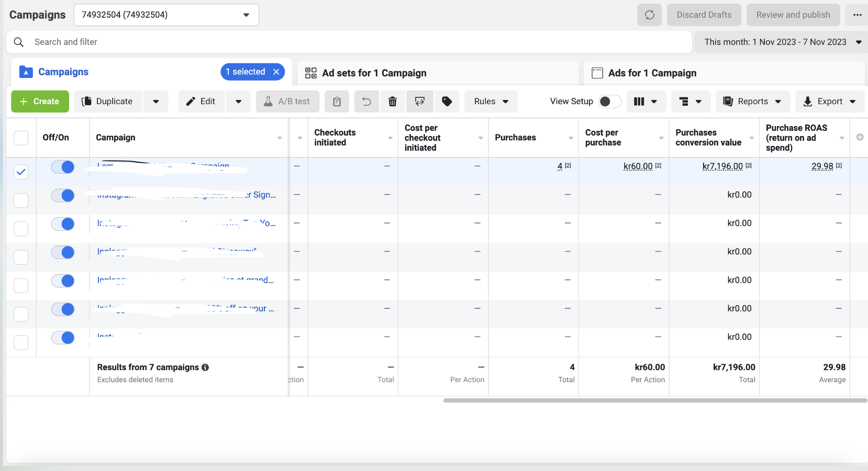Image resolution: width=868 pixels, height=471 pixels.
Task: Click the A/B test button
Action: click(x=287, y=102)
